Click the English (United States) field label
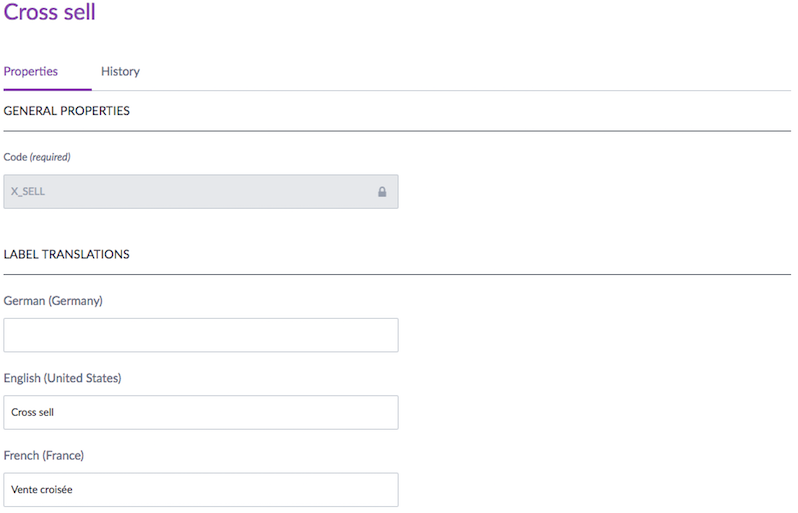 (x=62, y=378)
